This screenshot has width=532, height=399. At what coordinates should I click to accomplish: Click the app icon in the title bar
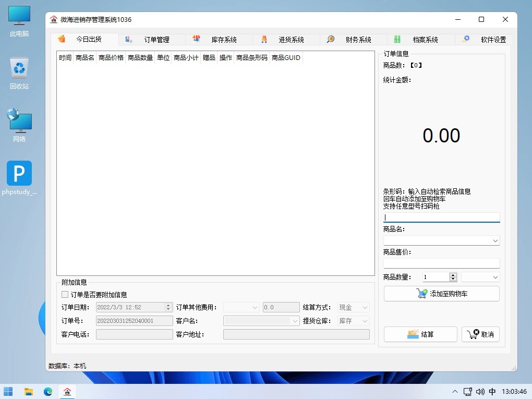(x=54, y=19)
